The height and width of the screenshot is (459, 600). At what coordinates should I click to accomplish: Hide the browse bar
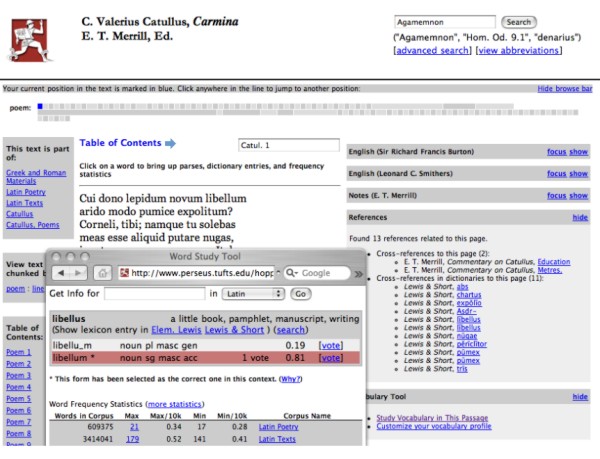564,89
